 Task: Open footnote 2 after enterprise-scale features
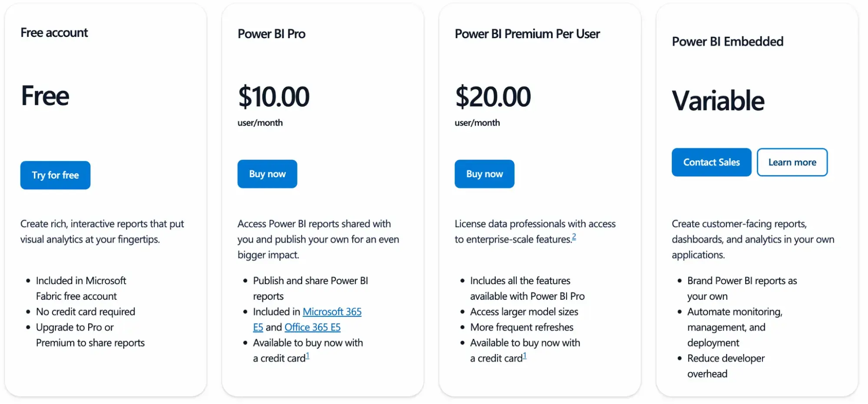coord(574,237)
